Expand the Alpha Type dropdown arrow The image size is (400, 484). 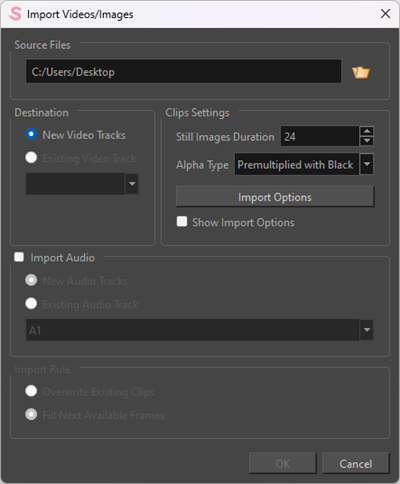[x=367, y=164]
